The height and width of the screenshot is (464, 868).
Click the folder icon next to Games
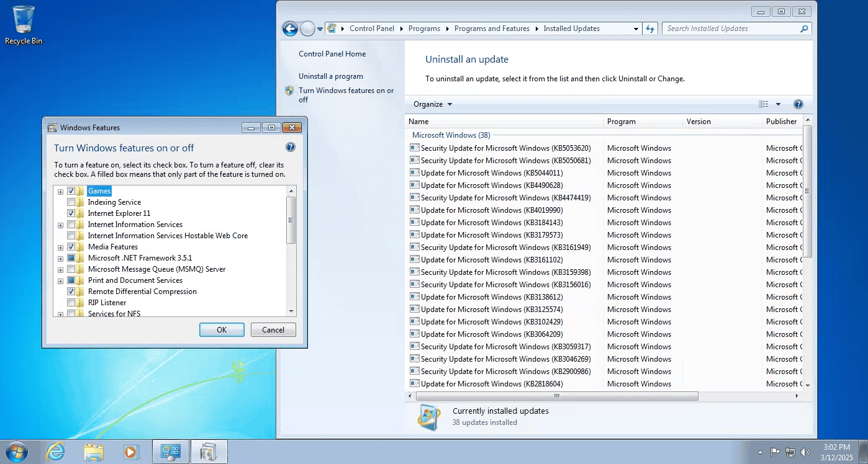pos(81,191)
